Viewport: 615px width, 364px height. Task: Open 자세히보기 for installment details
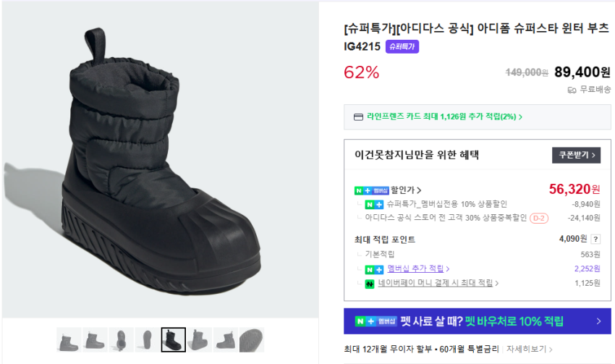(529, 349)
